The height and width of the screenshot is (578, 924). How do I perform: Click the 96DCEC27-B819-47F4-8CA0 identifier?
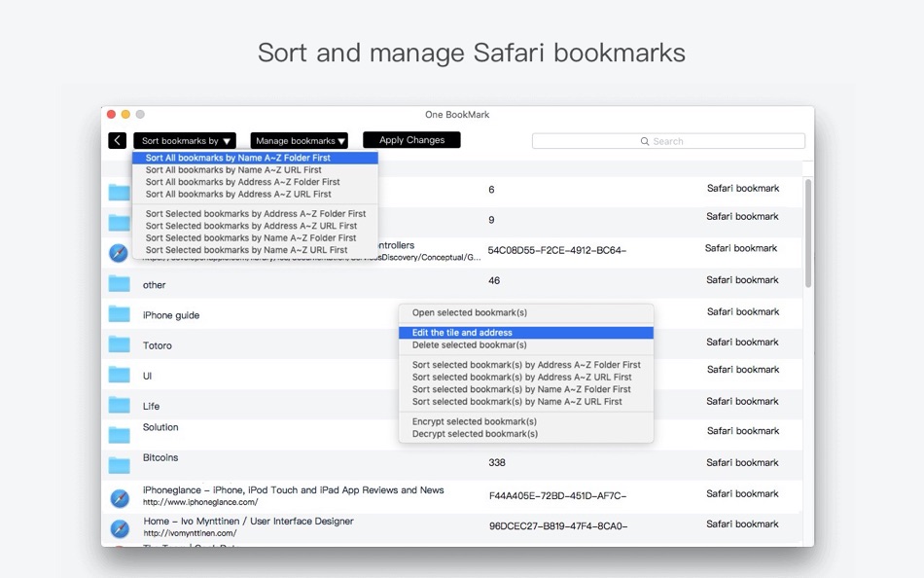click(558, 526)
